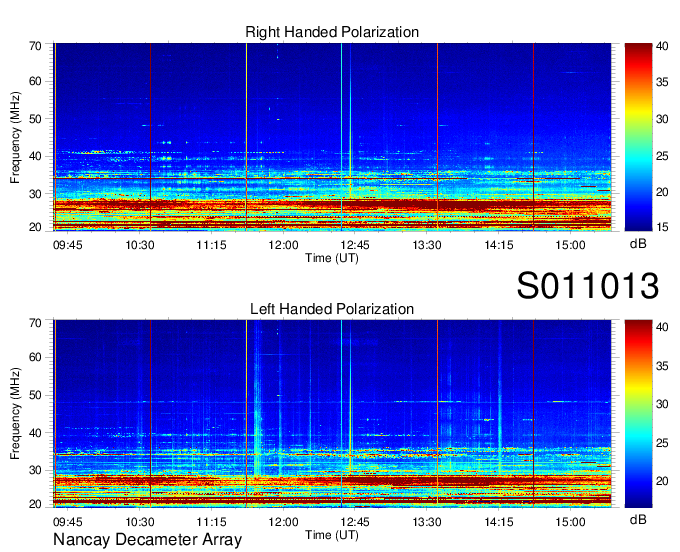The height and width of the screenshot is (552, 680).
Task: Click the "Nancay Decameter Array" caption
Action: pos(147,539)
